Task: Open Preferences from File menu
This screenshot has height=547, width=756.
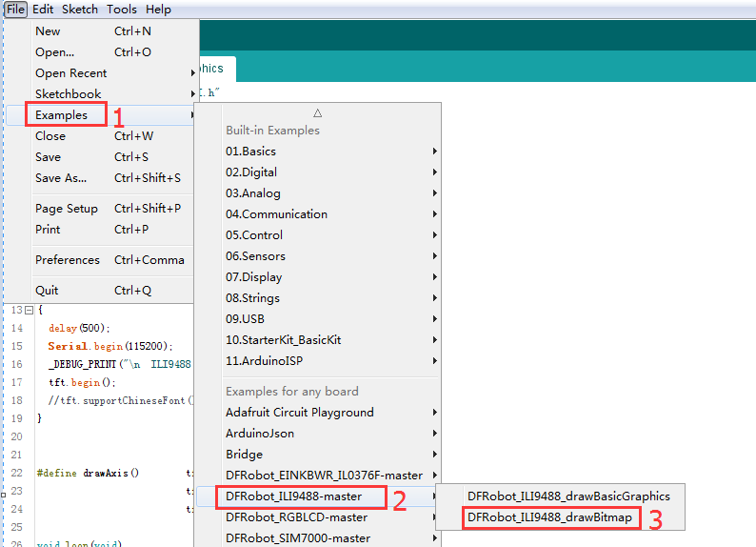Action: [x=101, y=259]
